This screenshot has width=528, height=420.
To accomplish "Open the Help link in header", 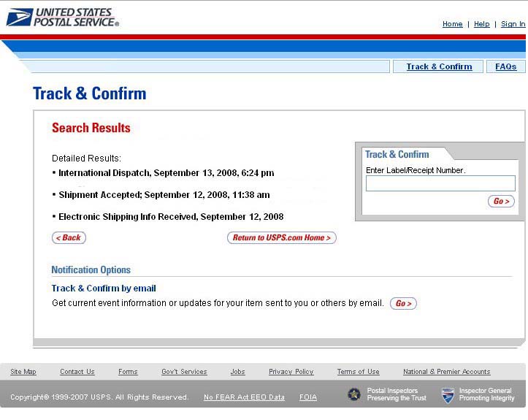I will coord(481,24).
